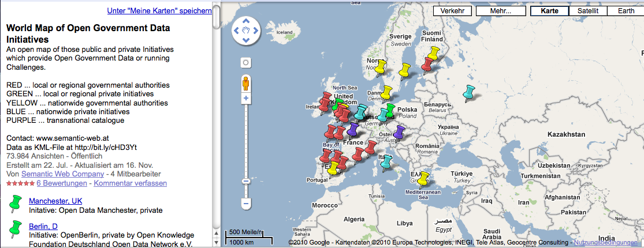
Task: Click the cyan pin over Italy
Action: tap(386, 161)
